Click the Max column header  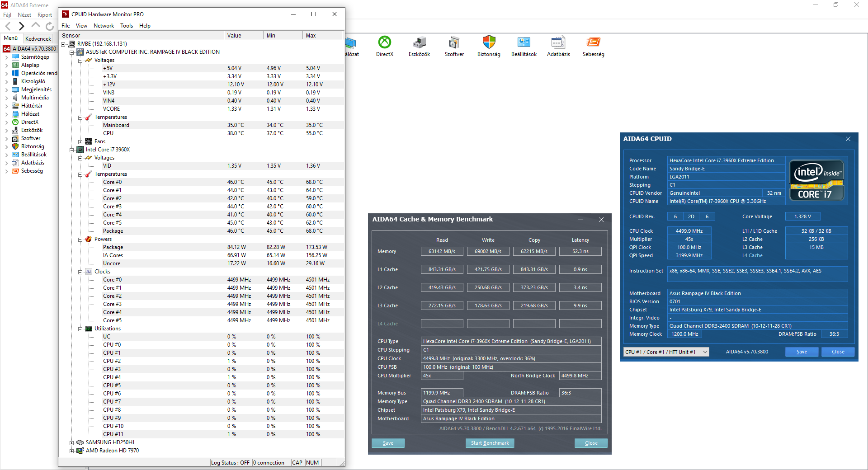[322, 35]
